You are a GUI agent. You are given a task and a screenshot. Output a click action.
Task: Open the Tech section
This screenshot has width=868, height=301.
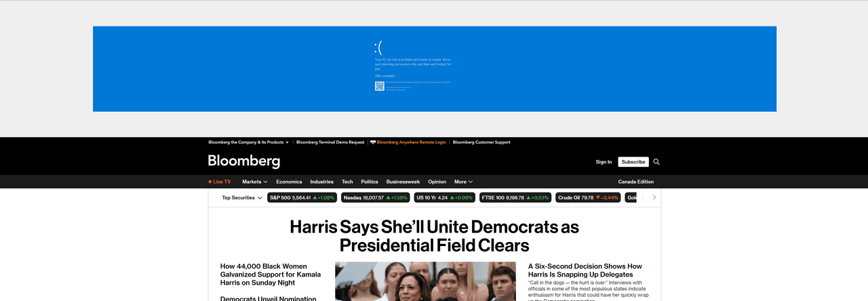pos(347,182)
